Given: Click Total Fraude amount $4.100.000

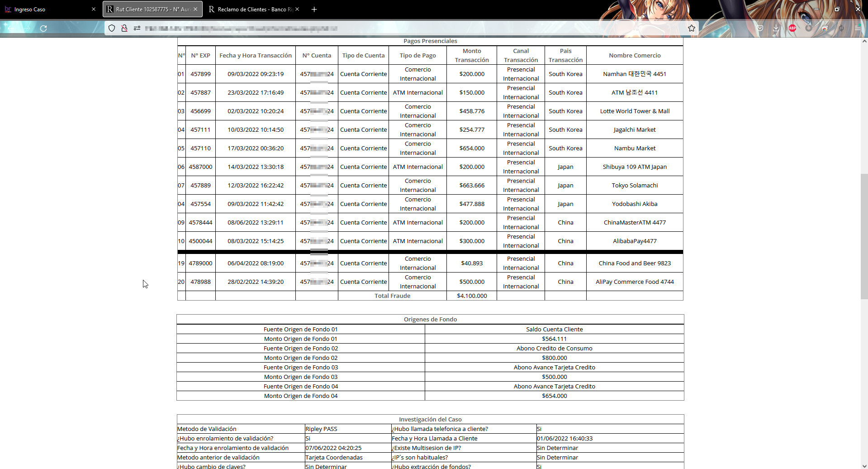Looking at the screenshot, I should click(472, 296).
